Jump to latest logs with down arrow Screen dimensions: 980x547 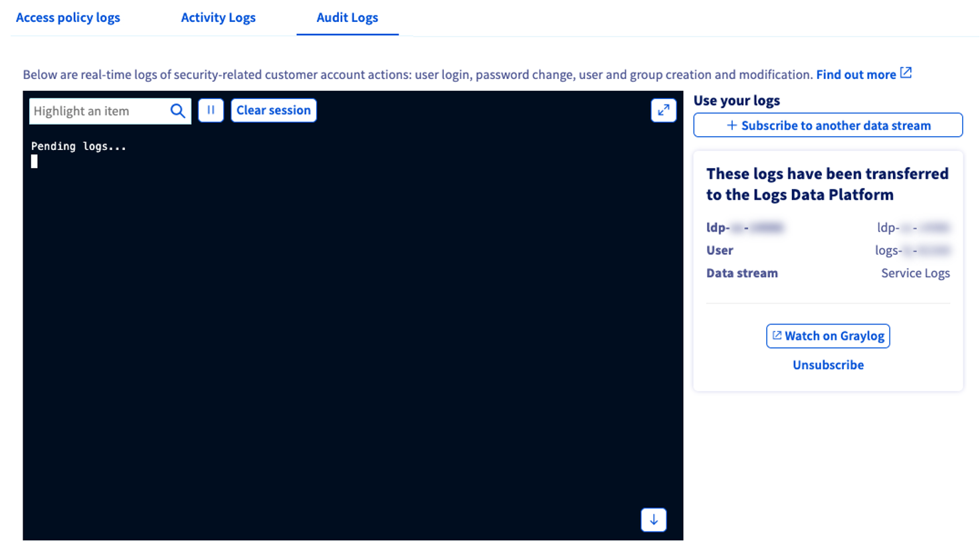(x=654, y=520)
